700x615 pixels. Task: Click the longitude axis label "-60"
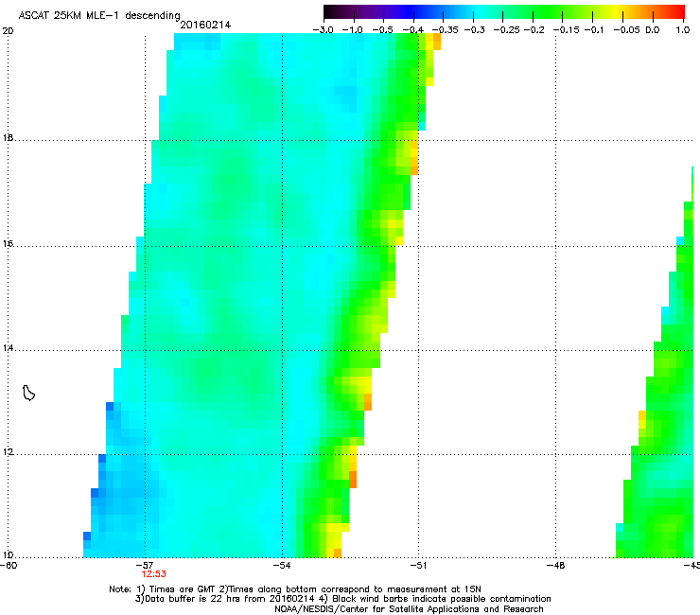tap(9, 566)
